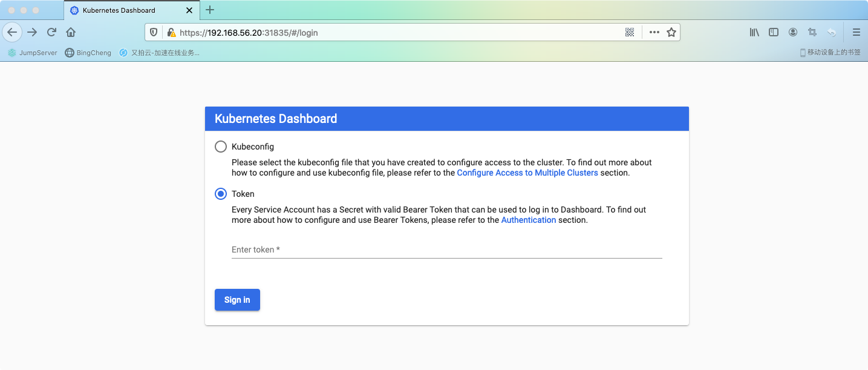The image size is (868, 370).
Task: Open the Firefox account icon
Action: coord(793,33)
